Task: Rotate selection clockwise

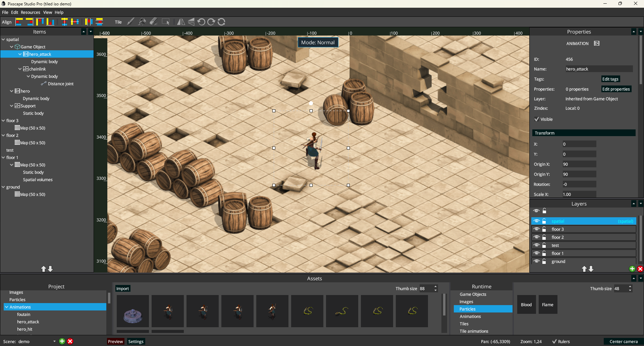Action: (x=211, y=22)
